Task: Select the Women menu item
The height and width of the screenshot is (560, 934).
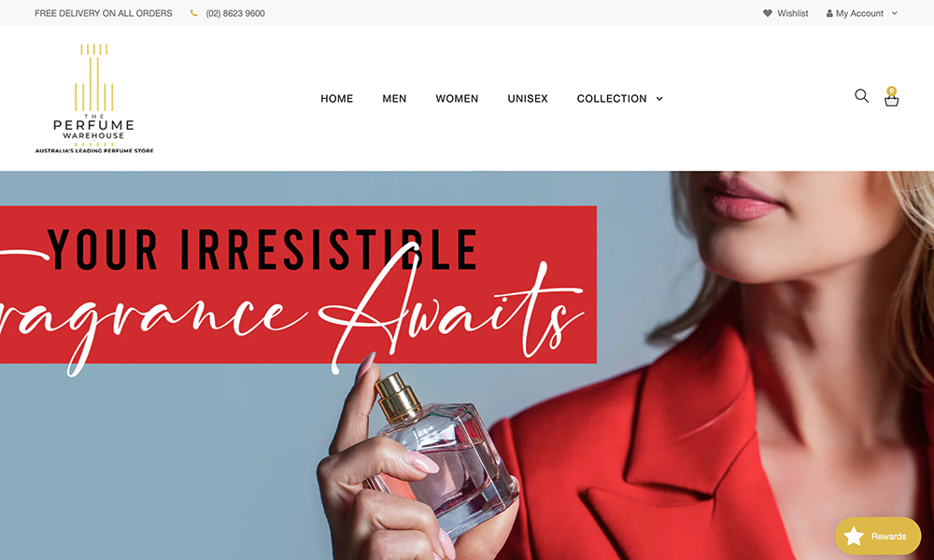Action: [457, 99]
